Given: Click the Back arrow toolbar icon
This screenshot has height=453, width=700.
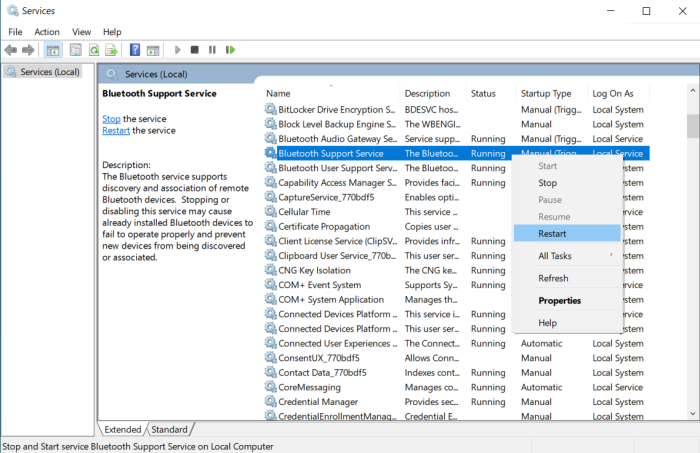Looking at the screenshot, I should pos(11,50).
